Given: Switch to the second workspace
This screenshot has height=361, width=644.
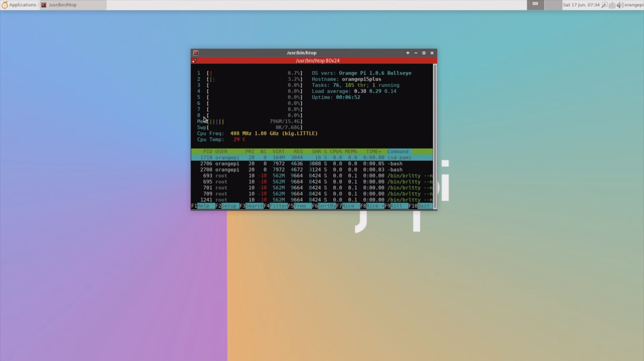Looking at the screenshot, I should coord(553,5).
